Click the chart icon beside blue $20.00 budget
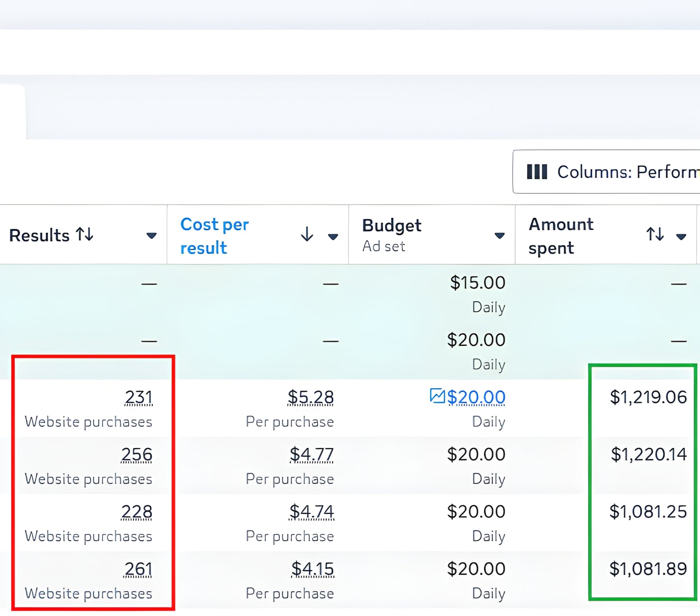The height and width of the screenshot is (616, 700). tap(437, 396)
